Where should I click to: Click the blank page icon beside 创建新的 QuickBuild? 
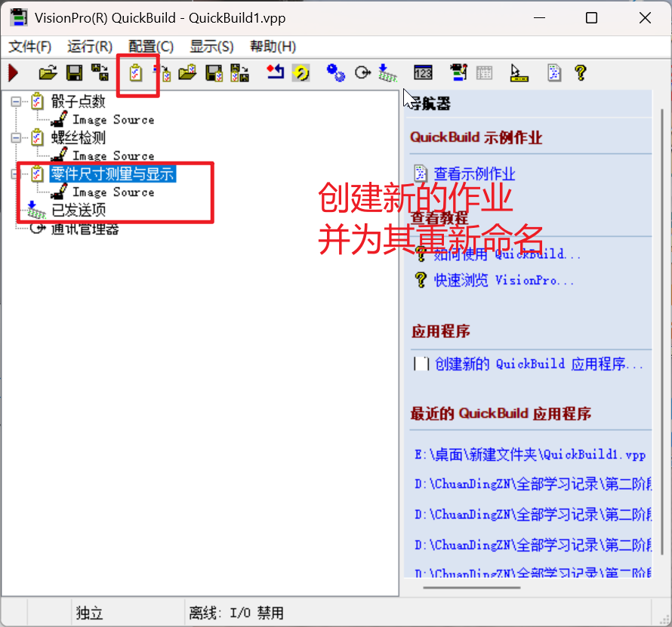tap(421, 364)
